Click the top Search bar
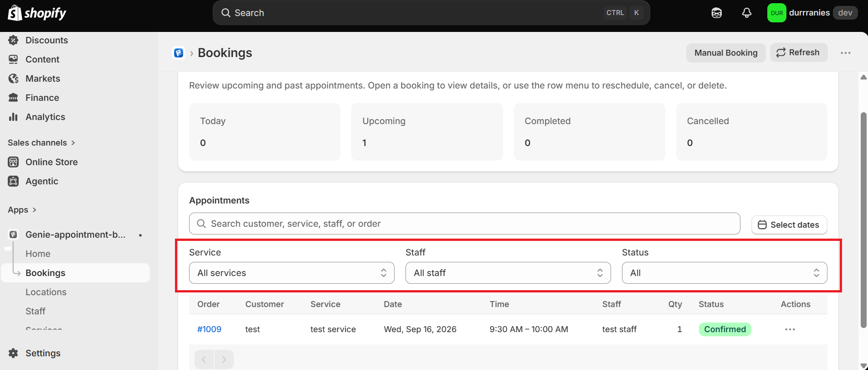Screen dimensions: 868x370 coord(431,13)
